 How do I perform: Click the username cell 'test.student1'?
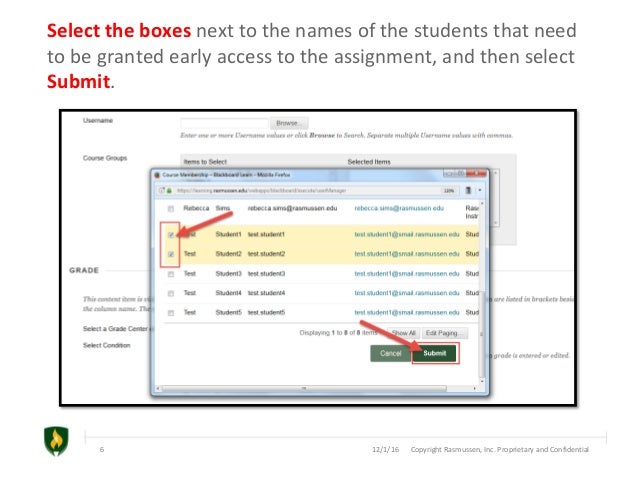pos(266,234)
